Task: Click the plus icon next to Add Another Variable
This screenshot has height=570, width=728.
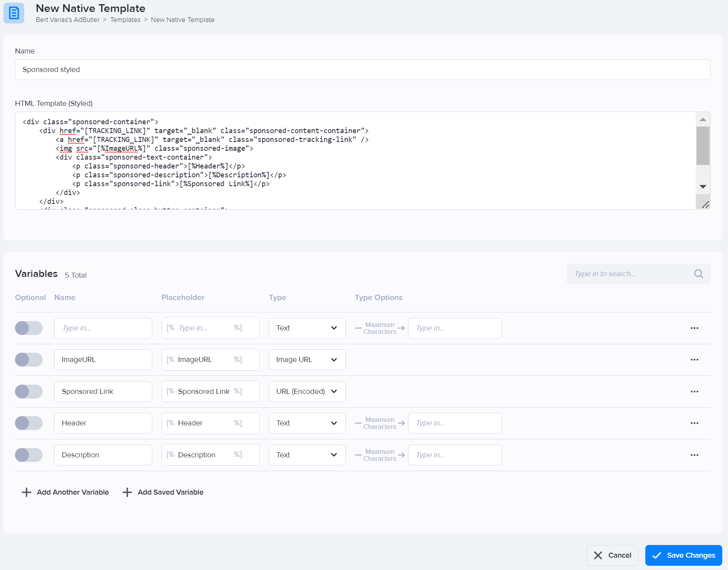Action: pyautogui.click(x=26, y=492)
